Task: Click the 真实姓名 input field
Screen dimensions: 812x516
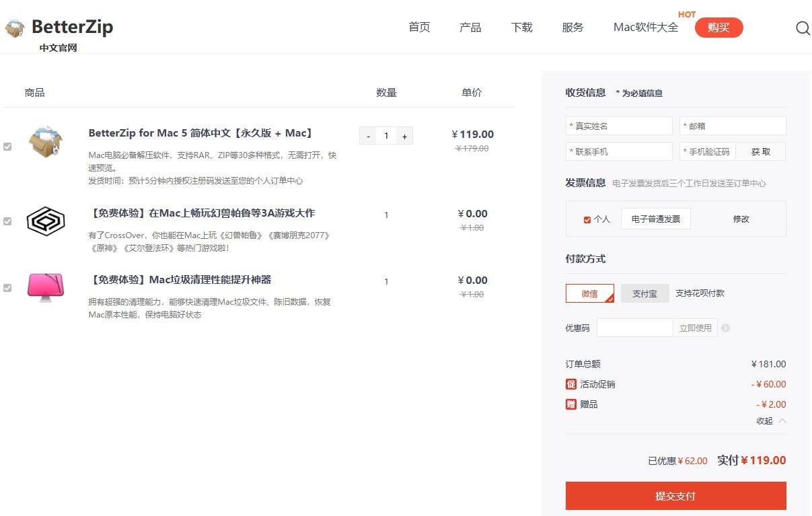Action: point(619,126)
